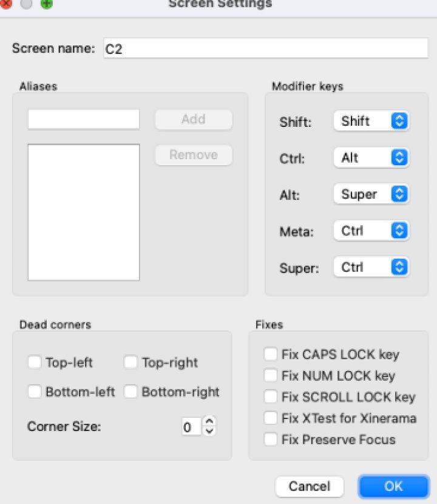The width and height of the screenshot is (437, 504).
Task: Decrease Corner Size with the down arrow
Action: (209, 431)
